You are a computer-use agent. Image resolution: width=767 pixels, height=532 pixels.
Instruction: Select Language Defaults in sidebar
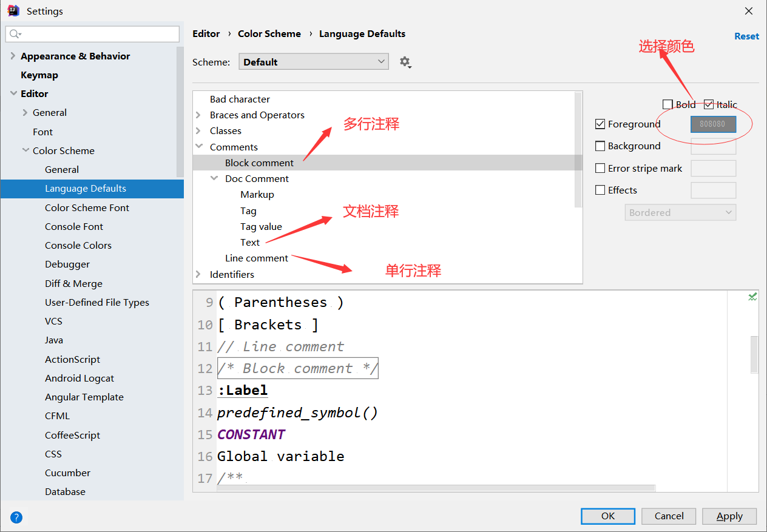point(92,188)
